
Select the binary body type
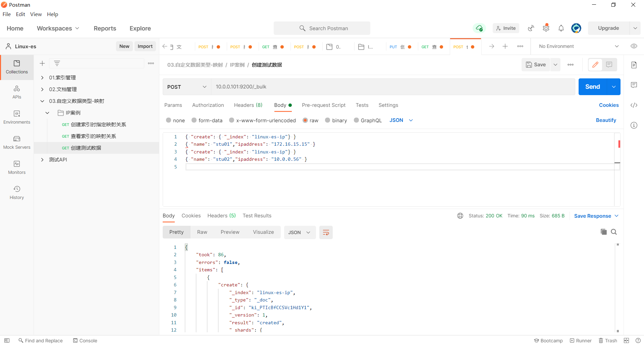tap(328, 120)
